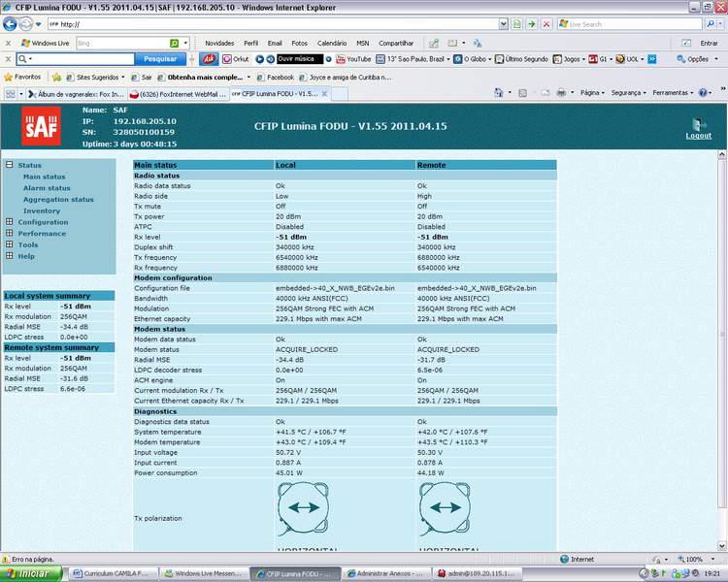Viewport: 728px width, 582px height.
Task: Click the Live Search magnifier icon
Action: click(710, 23)
